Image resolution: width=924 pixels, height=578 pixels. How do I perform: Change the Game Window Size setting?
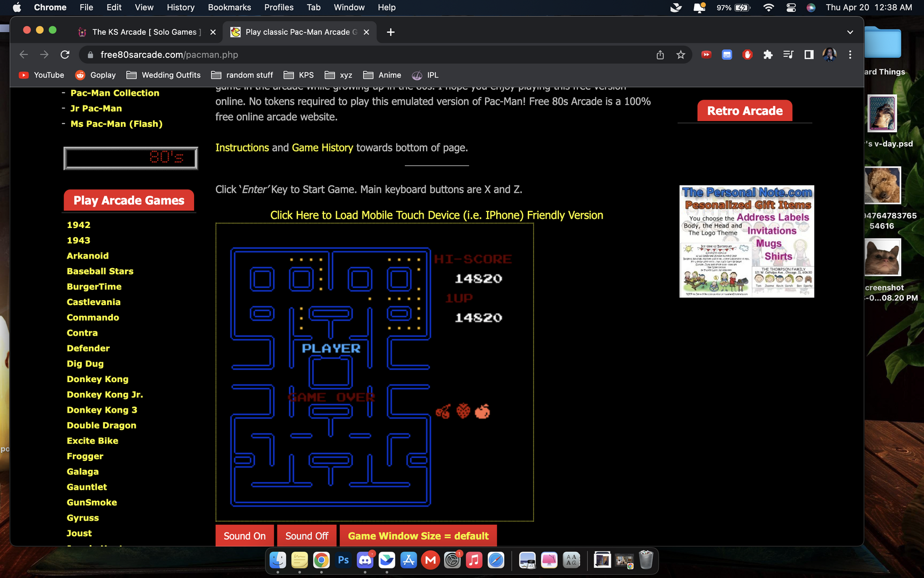[x=418, y=536]
